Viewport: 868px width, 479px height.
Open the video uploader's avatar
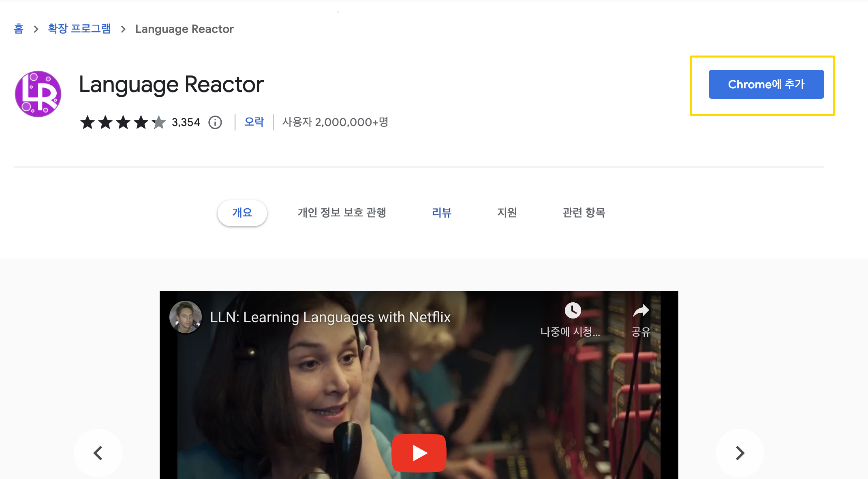click(x=186, y=317)
